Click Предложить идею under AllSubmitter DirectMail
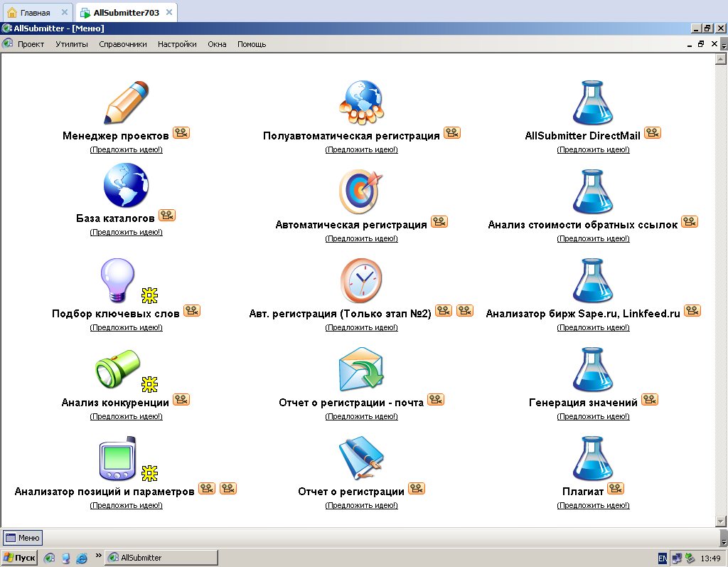Viewport: 728px width, 567px height. (x=594, y=149)
